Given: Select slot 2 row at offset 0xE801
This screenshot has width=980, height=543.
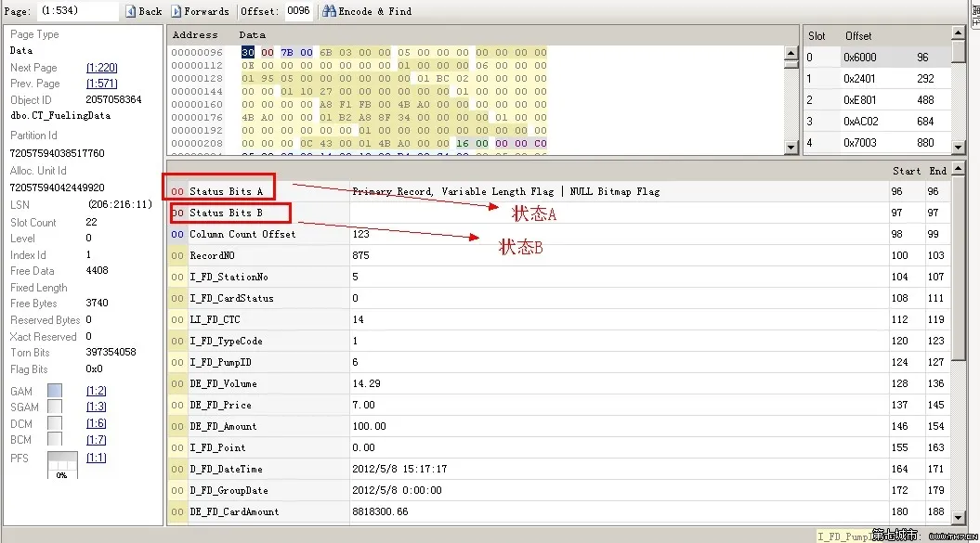Looking at the screenshot, I should (877, 100).
